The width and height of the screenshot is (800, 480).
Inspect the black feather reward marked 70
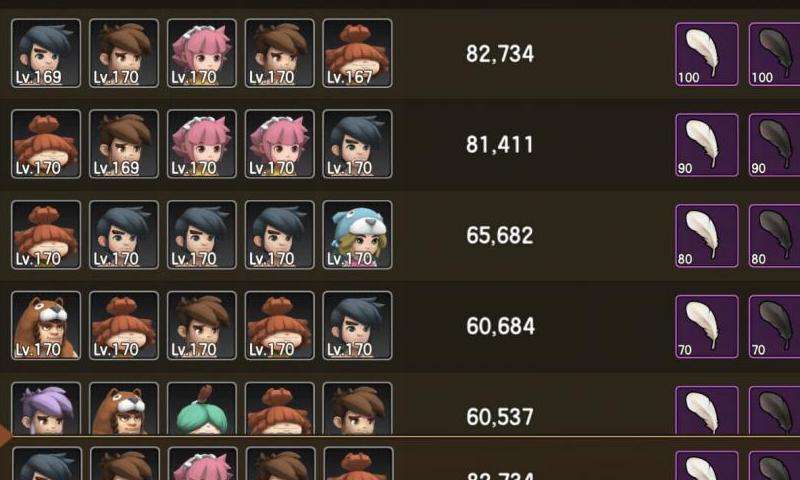[x=774, y=326]
